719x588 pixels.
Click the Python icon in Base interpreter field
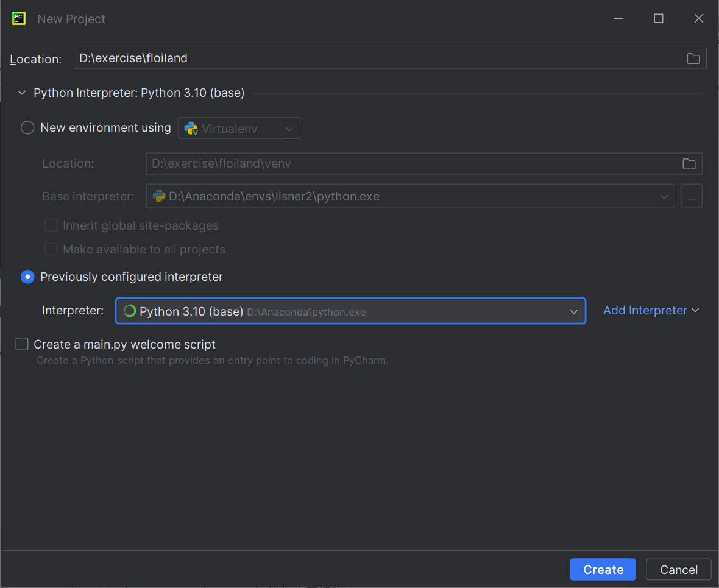tap(158, 196)
